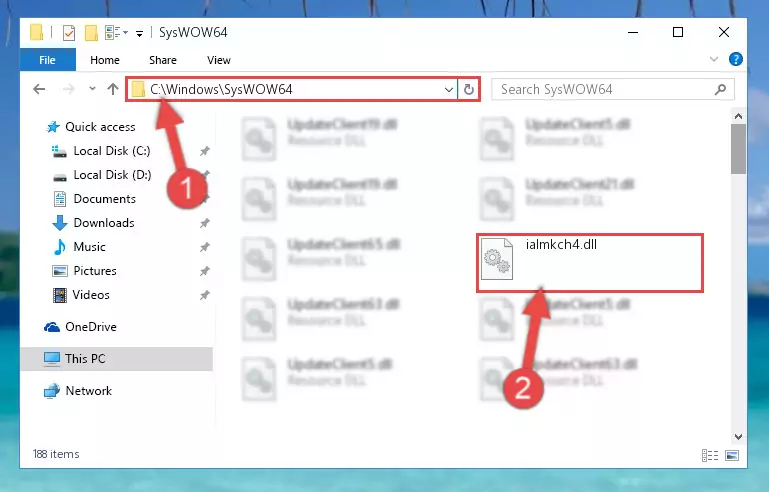Open Documents in the sidebar
769x492 pixels.
click(x=104, y=199)
